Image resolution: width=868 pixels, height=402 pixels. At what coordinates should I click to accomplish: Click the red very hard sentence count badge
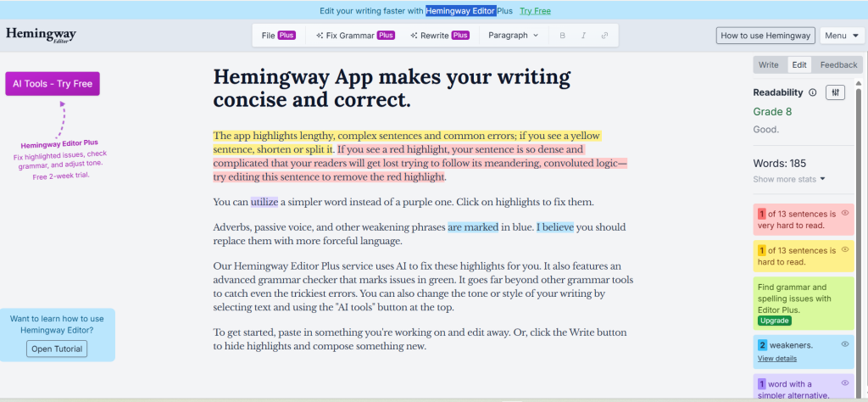(762, 214)
